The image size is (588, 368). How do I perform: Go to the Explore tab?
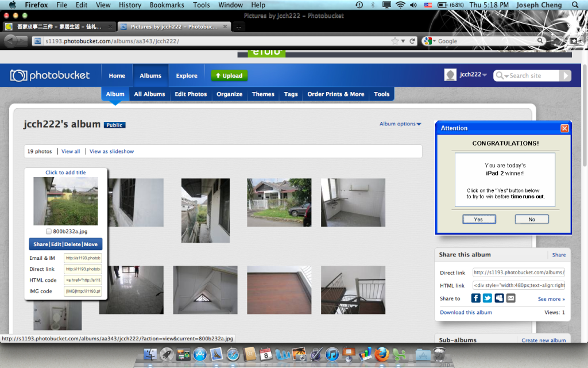click(x=187, y=75)
